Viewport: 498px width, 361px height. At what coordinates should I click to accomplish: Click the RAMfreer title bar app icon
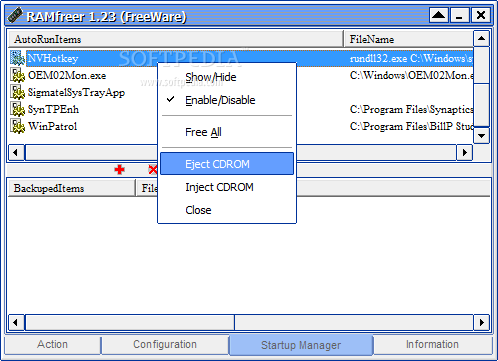(x=15, y=15)
